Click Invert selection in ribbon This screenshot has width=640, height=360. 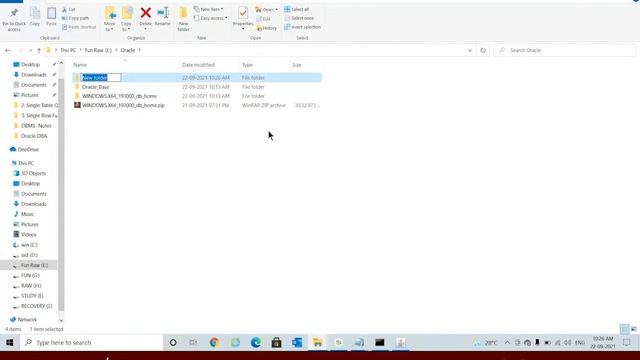[x=302, y=27]
